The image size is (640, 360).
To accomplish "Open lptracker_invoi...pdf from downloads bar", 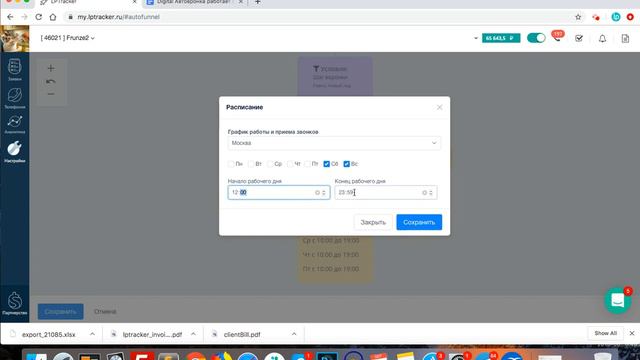I will [152, 334].
